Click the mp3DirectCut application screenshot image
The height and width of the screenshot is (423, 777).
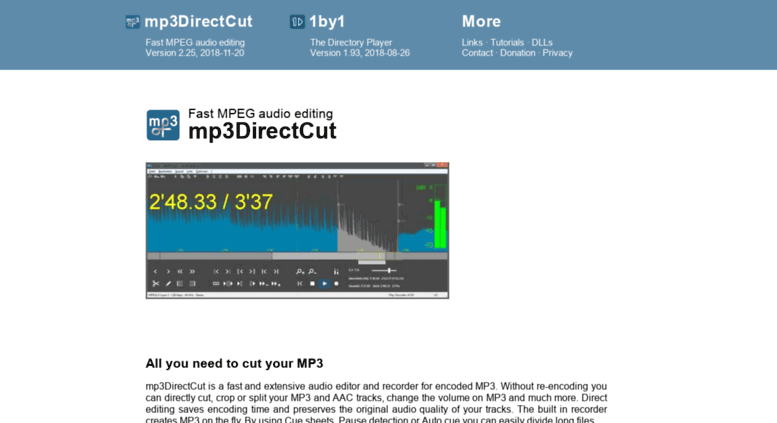pos(297,230)
